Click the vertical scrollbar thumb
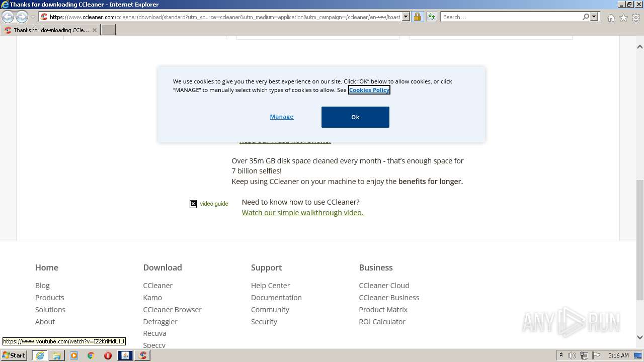 click(640, 239)
